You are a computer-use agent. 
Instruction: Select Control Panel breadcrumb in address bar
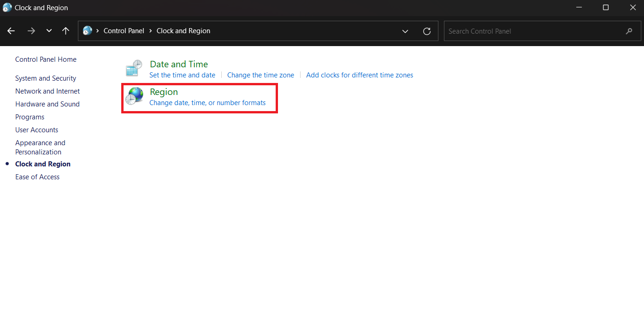124,31
